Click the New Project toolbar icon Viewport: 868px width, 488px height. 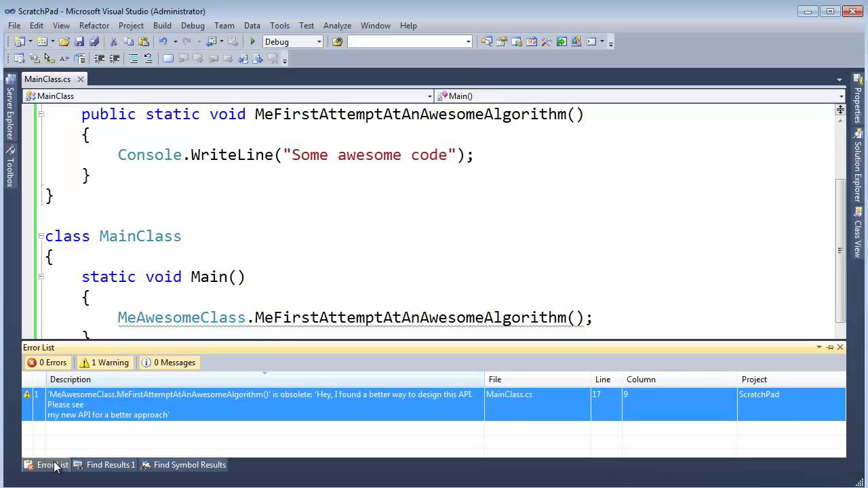[x=19, y=41]
